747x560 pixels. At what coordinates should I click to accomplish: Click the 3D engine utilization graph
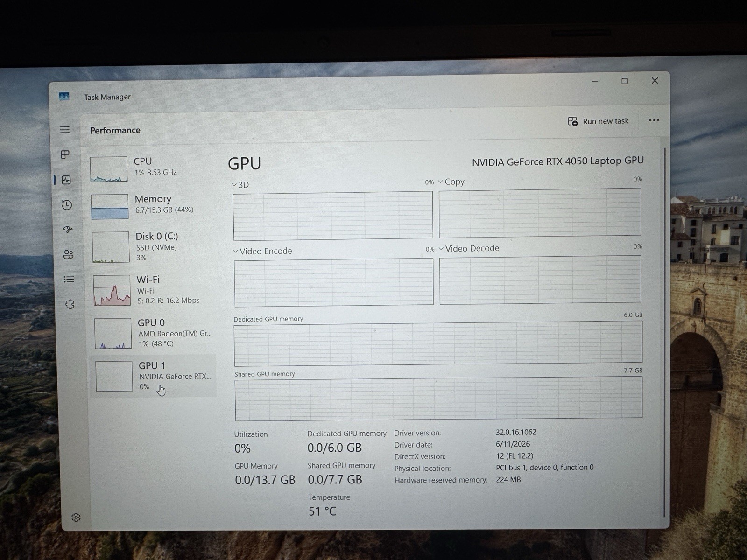pos(333,216)
